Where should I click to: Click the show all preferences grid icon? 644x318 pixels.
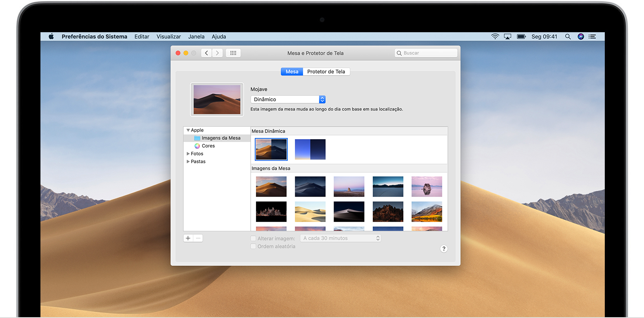click(x=233, y=53)
